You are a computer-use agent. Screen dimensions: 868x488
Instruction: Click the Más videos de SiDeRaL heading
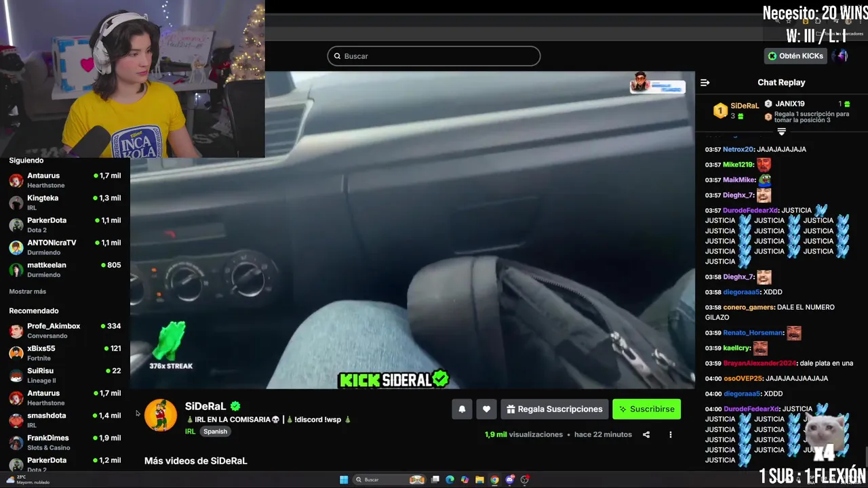pos(195,461)
